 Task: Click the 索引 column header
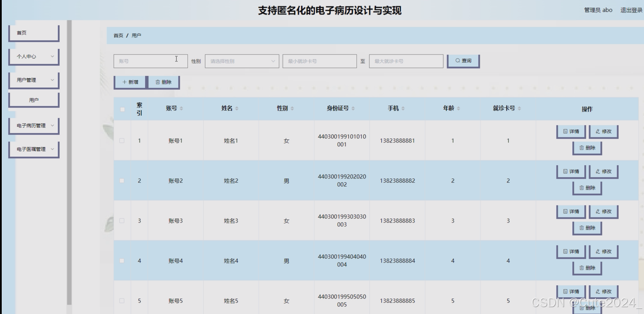point(139,109)
